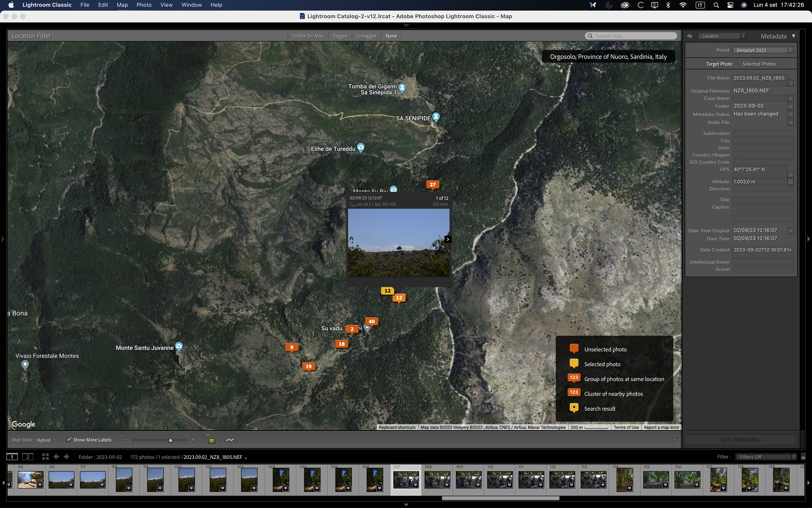This screenshot has width=812, height=508.
Task: Click the arrow icon beside Copy Name
Action: [x=790, y=98]
